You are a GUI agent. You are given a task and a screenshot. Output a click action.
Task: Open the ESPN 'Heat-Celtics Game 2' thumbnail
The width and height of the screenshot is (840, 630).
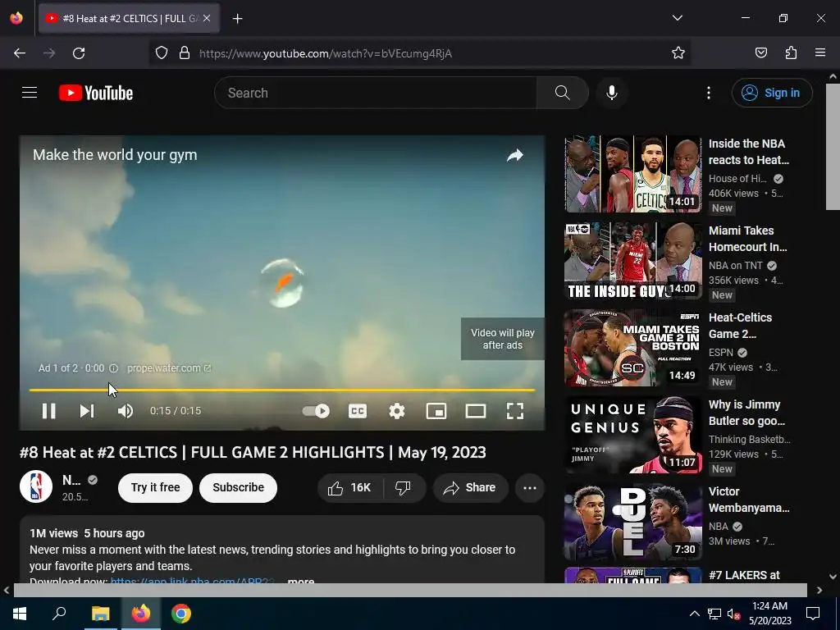633,347
